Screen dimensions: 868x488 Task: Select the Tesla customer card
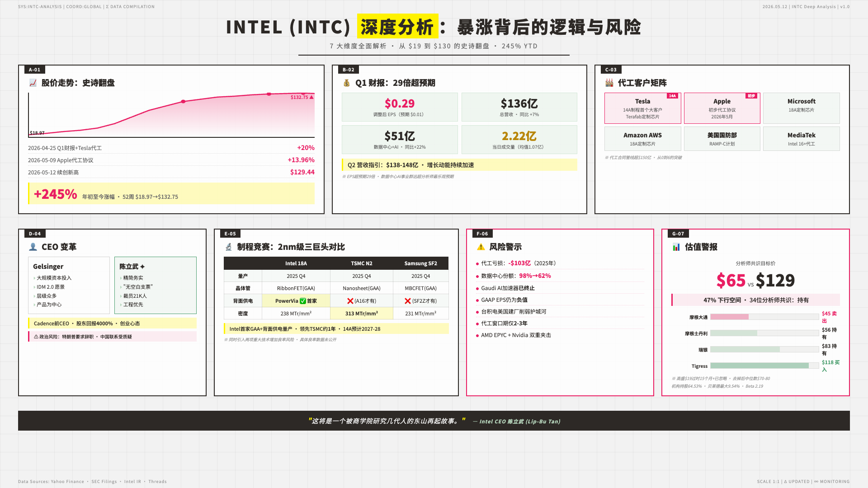(x=642, y=108)
